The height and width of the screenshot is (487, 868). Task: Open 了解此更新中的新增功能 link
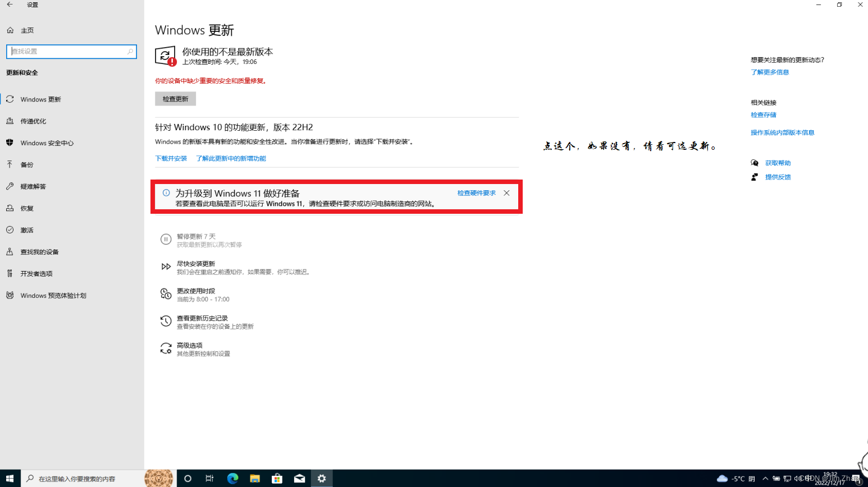click(231, 159)
